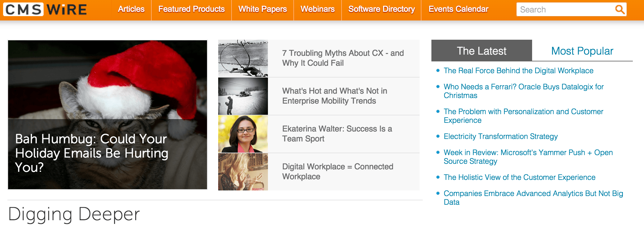Select Software Directory in navigation
This screenshot has height=232, width=644.
pyautogui.click(x=381, y=9)
